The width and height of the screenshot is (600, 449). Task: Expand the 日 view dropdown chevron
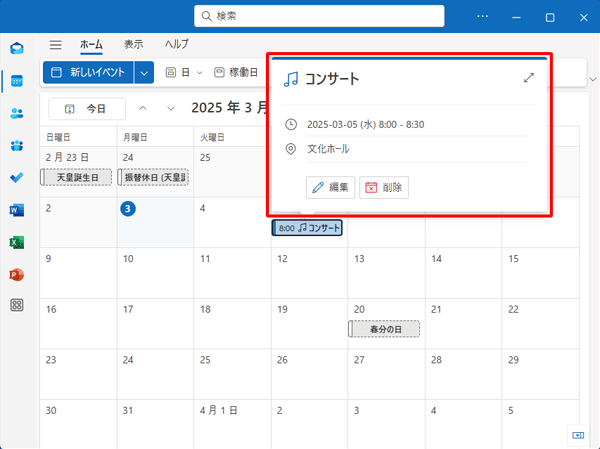(199, 73)
